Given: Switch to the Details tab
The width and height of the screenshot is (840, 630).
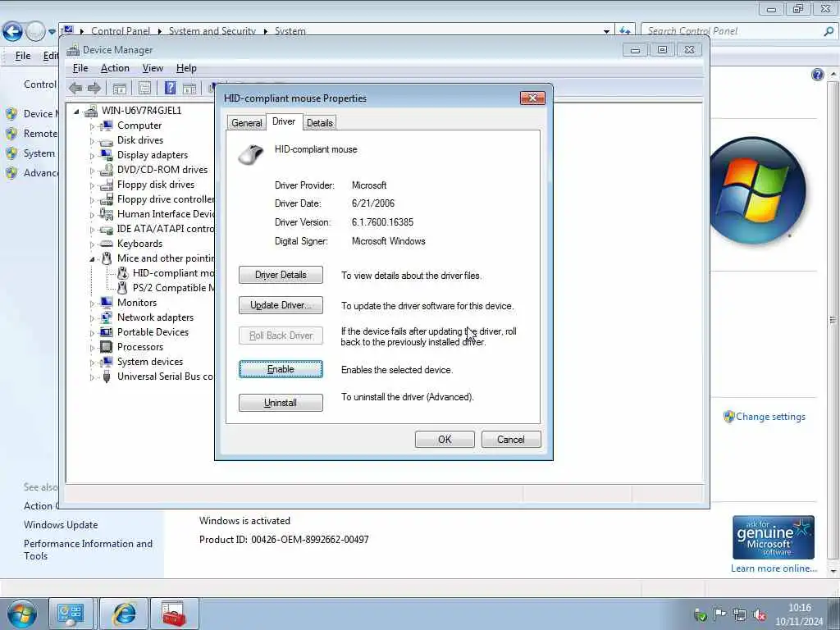Looking at the screenshot, I should [x=320, y=123].
